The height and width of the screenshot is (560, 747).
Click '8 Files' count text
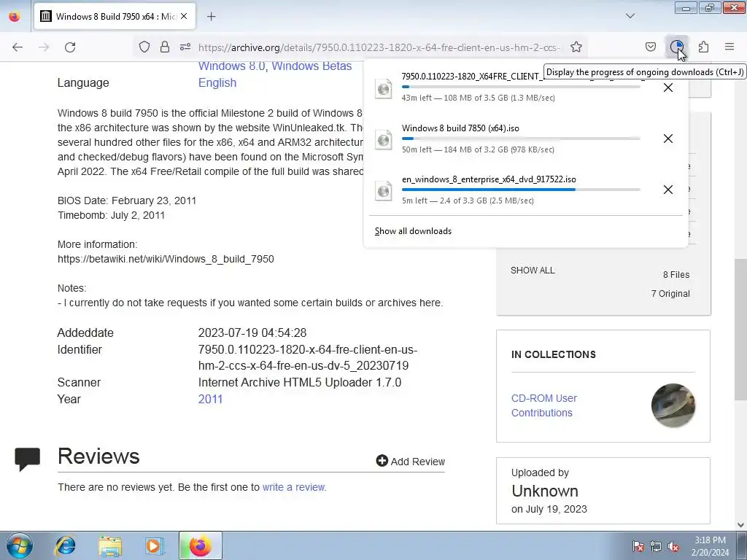676,275
